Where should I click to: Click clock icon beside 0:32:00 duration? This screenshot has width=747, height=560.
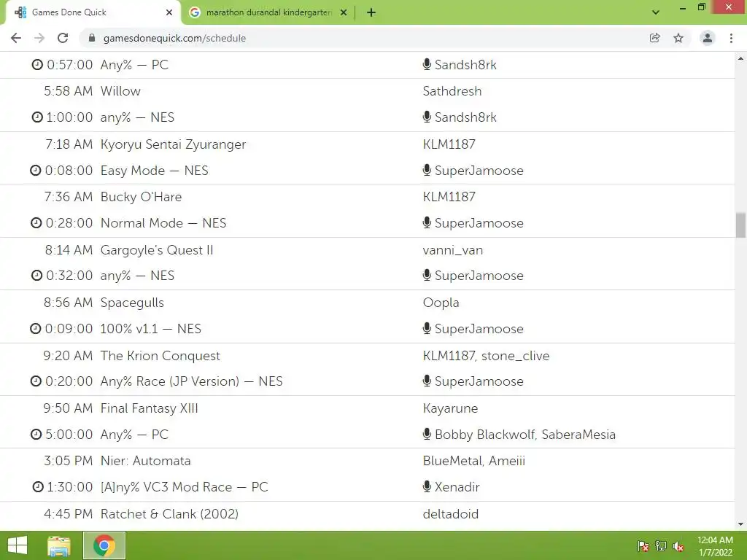point(36,275)
